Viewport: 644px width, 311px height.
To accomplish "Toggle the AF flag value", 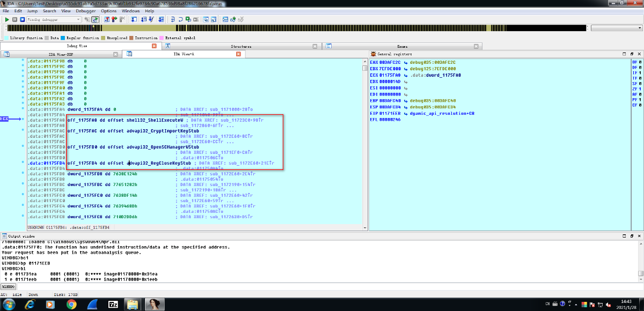I will [640, 93].
